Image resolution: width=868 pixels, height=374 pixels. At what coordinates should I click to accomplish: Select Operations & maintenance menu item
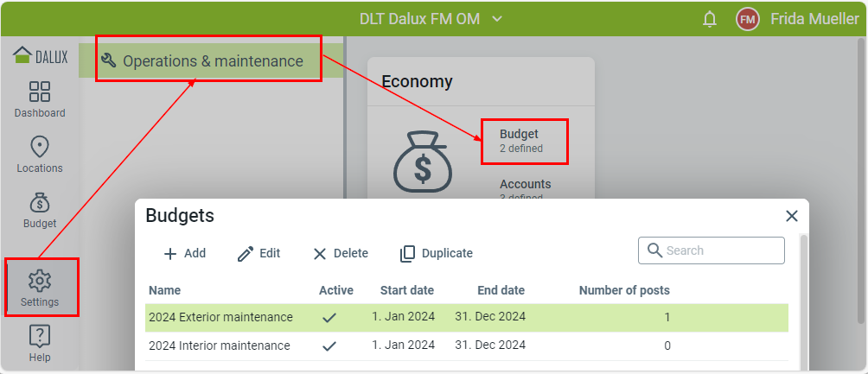pos(211,60)
